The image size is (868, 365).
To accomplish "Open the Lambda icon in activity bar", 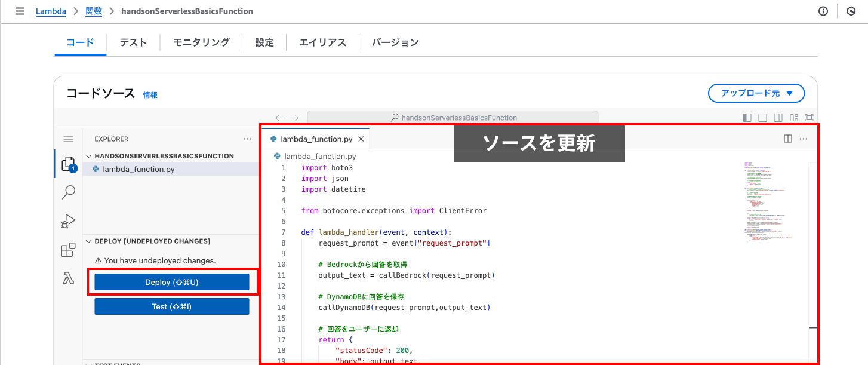I will tap(68, 278).
